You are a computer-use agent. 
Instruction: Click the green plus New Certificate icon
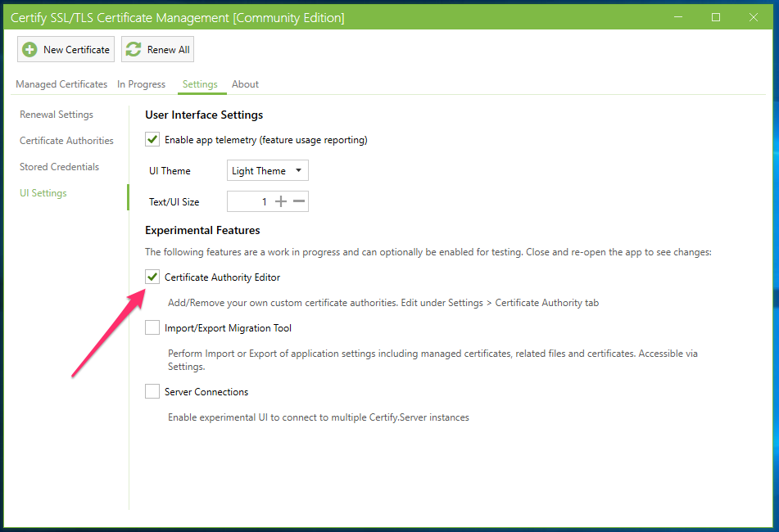[29, 49]
